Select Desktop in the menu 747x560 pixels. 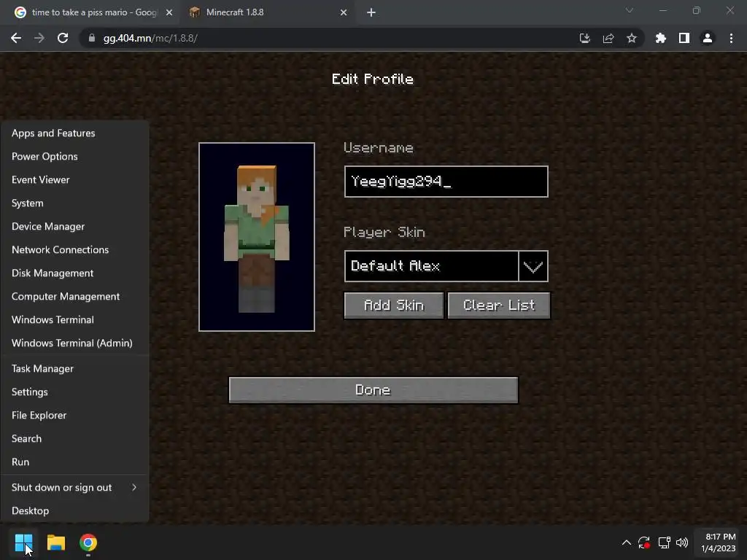(75, 510)
